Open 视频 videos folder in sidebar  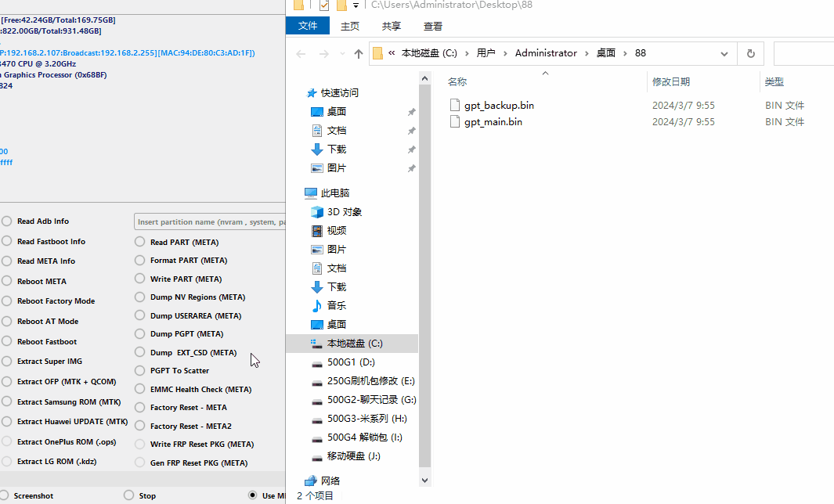[336, 231]
